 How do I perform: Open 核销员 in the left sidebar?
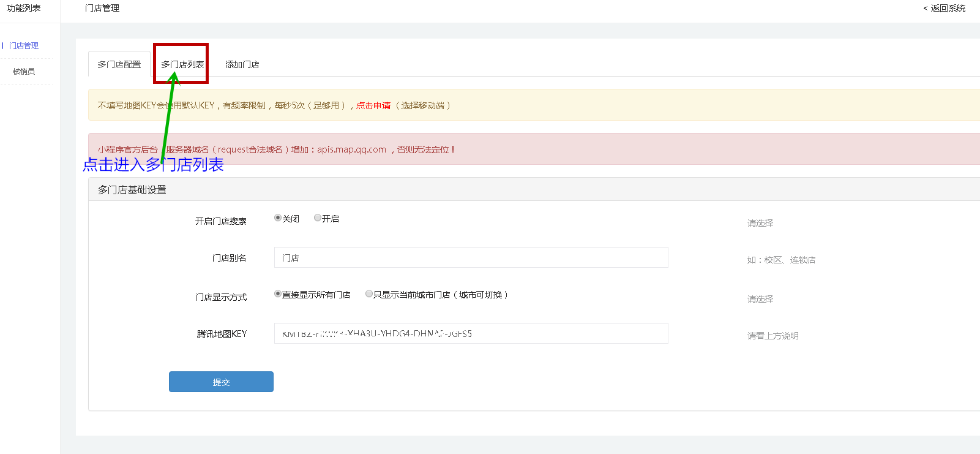(24, 72)
